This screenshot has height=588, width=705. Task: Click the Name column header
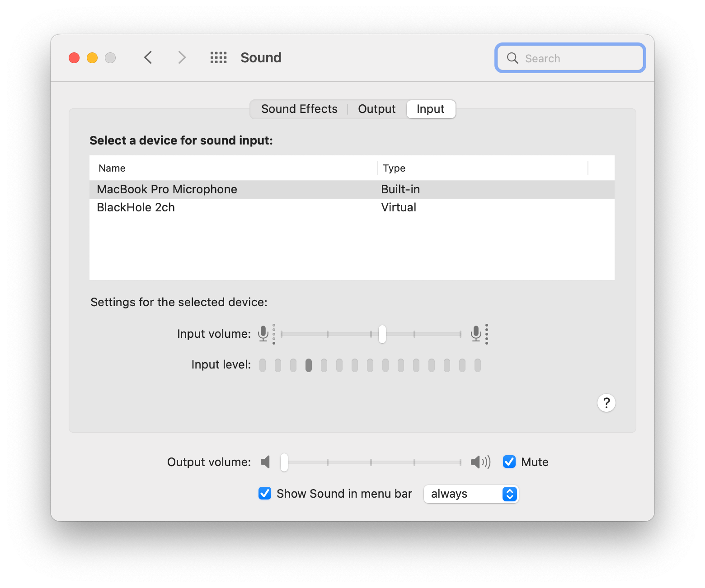click(x=234, y=168)
